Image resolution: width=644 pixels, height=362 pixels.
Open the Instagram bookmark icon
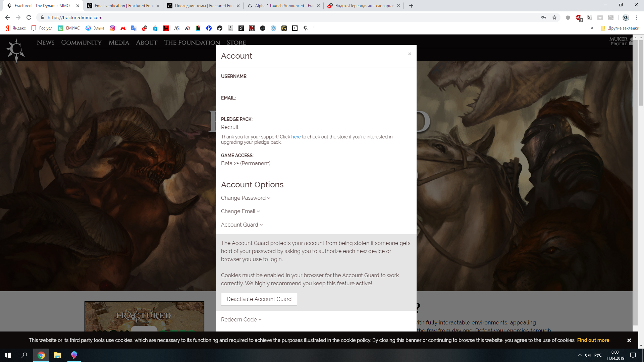coord(112,28)
